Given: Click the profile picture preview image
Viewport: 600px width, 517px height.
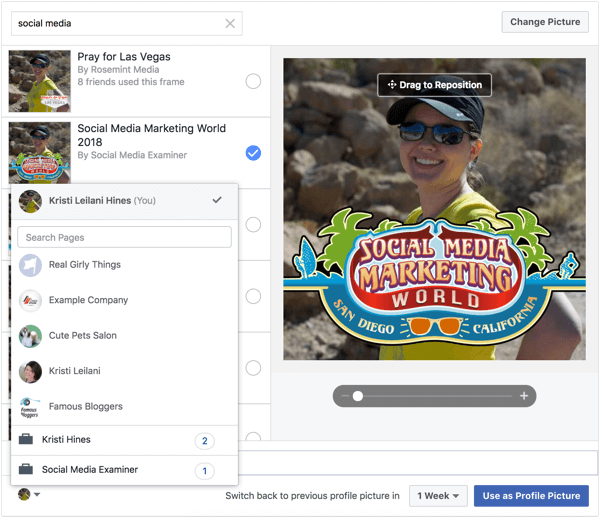Looking at the screenshot, I should point(434,209).
